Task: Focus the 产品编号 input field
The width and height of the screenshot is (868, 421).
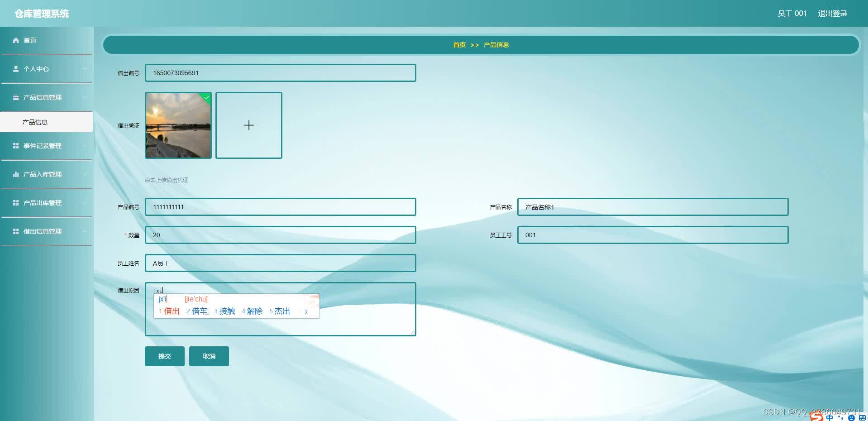Action: [x=281, y=207]
